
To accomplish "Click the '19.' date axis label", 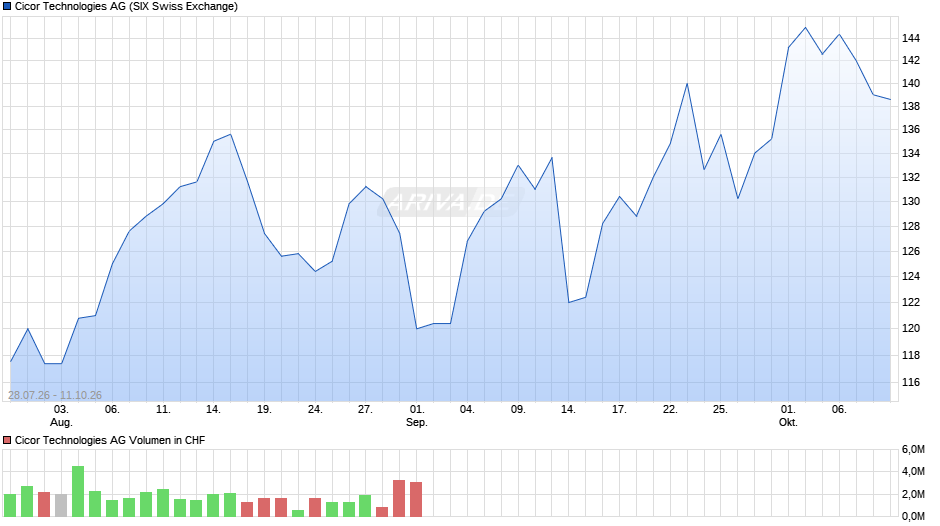I will [264, 410].
